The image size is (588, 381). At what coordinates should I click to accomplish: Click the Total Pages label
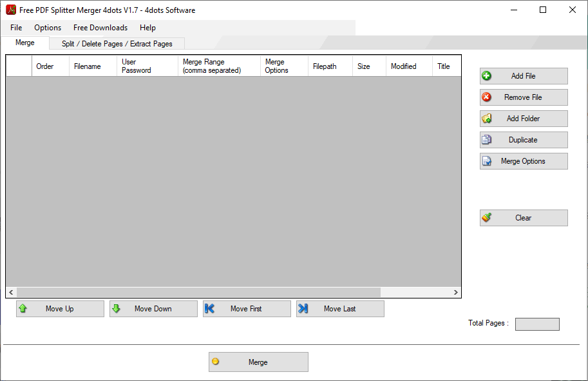(488, 323)
